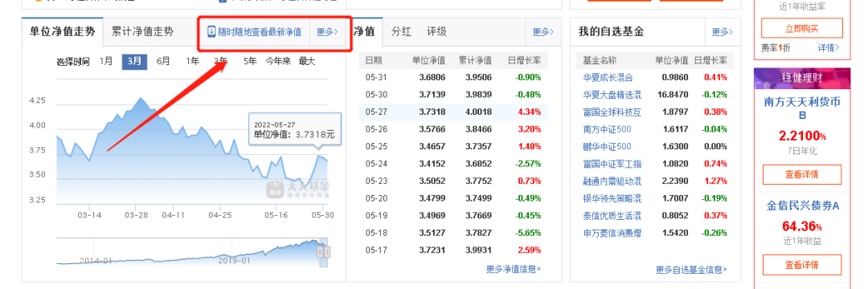The height and width of the screenshot is (289, 868).
Task: Switch to 累计净值走势 tab
Action: [x=142, y=31]
